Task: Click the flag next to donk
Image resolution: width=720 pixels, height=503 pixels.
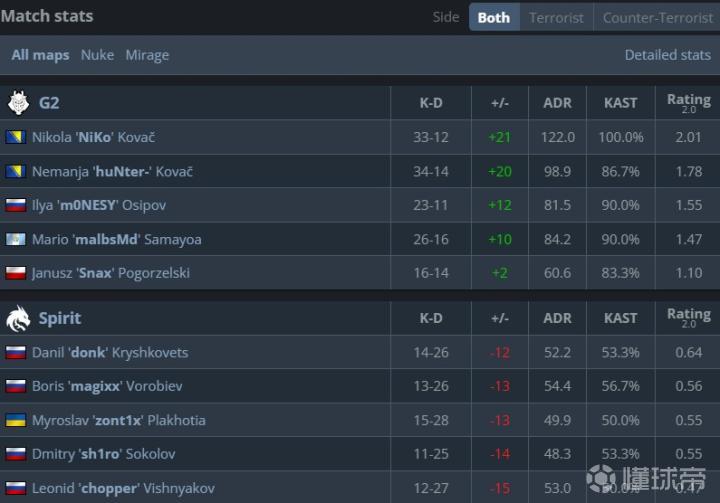Action: pos(15,352)
